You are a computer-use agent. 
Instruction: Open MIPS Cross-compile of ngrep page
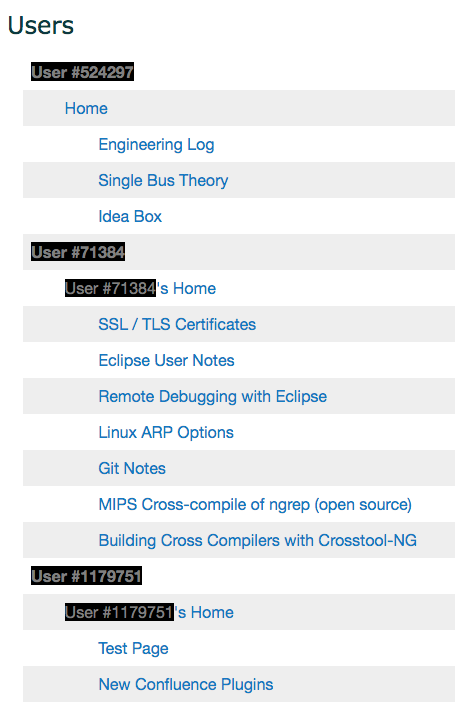click(x=255, y=505)
